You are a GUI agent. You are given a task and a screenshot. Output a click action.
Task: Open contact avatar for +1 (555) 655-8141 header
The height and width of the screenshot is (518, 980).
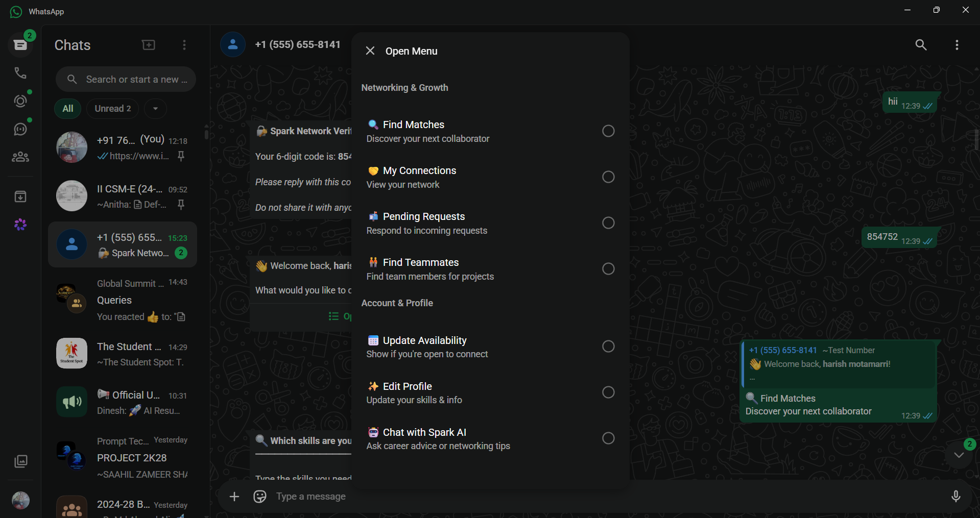click(x=233, y=44)
